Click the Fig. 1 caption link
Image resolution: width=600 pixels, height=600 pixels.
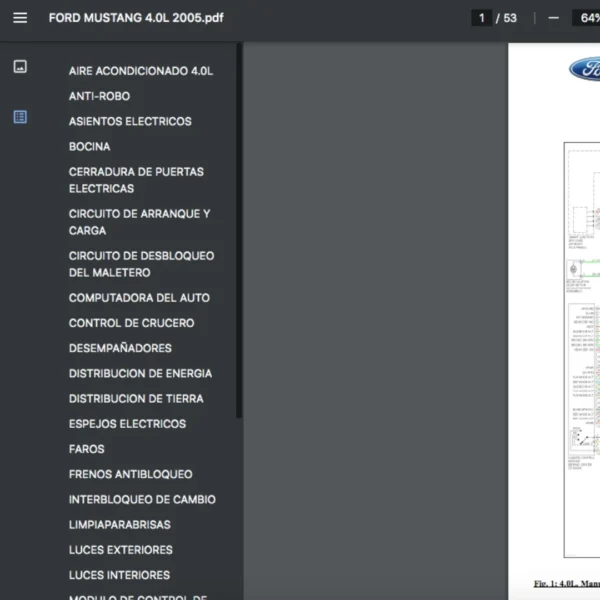[567, 584]
